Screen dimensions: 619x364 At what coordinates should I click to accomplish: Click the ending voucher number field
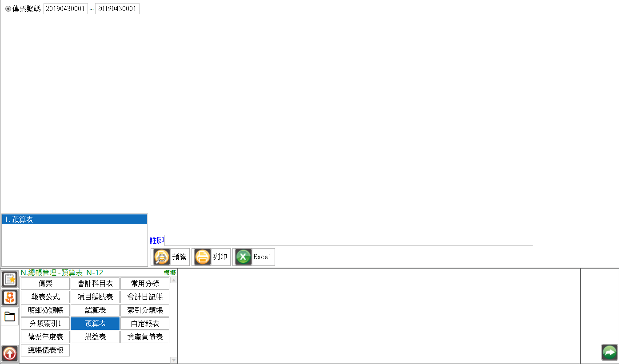coord(117,9)
